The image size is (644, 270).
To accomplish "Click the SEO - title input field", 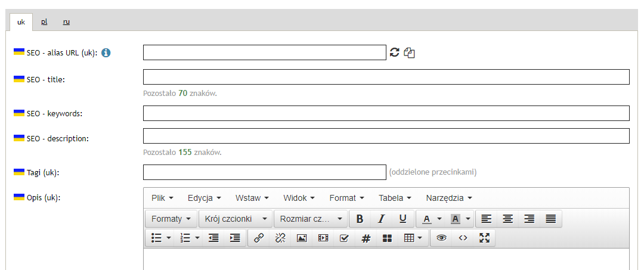I will [386, 77].
